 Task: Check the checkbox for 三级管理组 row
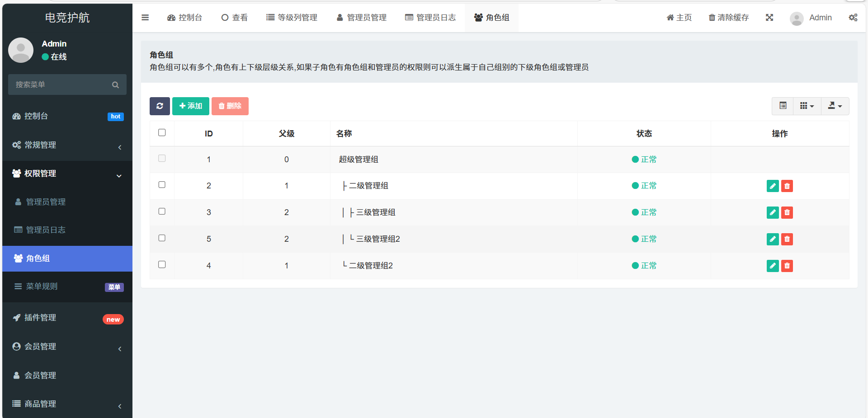coord(162,211)
